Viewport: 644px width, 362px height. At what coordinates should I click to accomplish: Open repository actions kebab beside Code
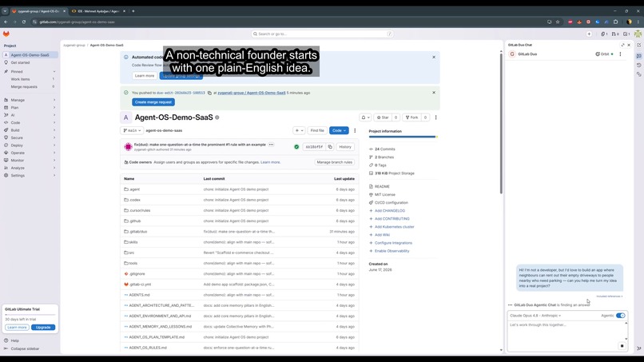click(x=355, y=131)
